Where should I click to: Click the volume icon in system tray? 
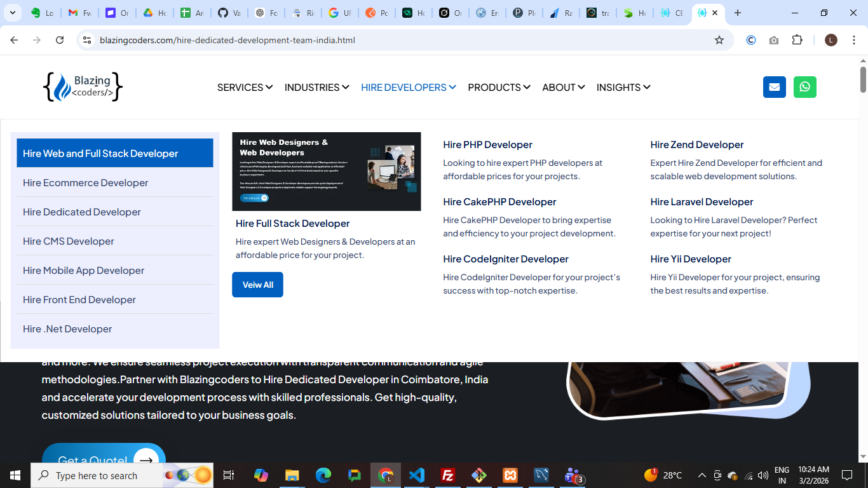[763, 475]
